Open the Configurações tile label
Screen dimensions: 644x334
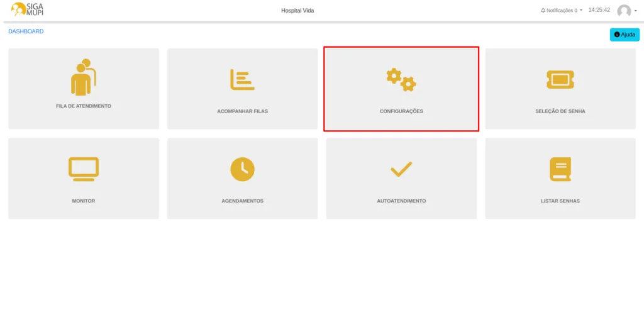[401, 111]
